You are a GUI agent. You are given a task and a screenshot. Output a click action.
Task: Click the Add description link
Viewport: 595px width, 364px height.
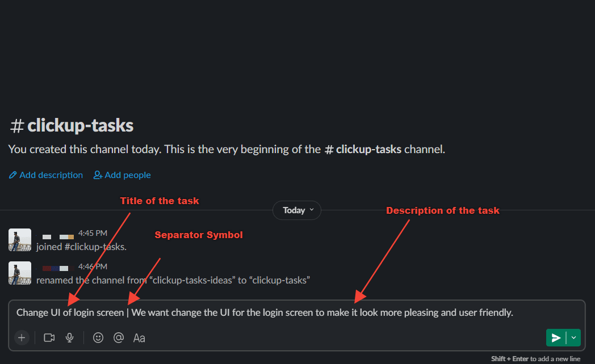click(x=51, y=175)
